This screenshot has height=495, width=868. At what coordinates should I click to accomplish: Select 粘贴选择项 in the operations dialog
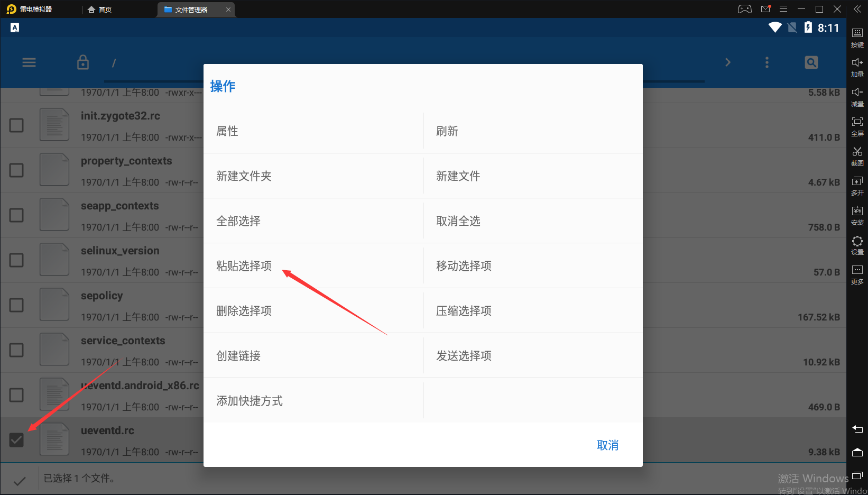[x=244, y=265]
